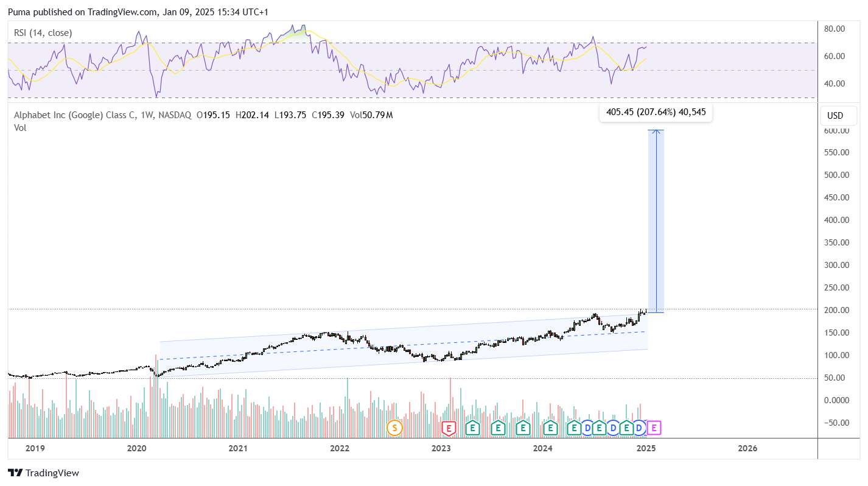Click the orange split 'S' event marker
This screenshot has width=868, height=486.
(394, 428)
